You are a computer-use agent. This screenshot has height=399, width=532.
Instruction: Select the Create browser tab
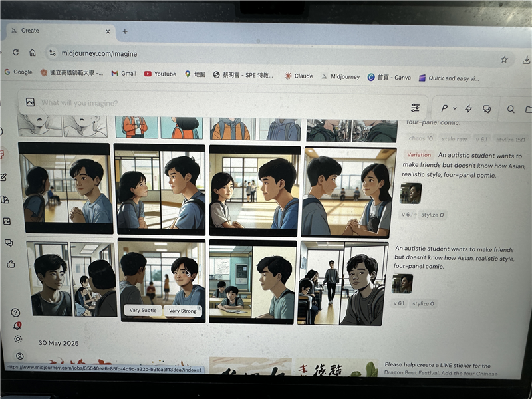click(x=60, y=31)
